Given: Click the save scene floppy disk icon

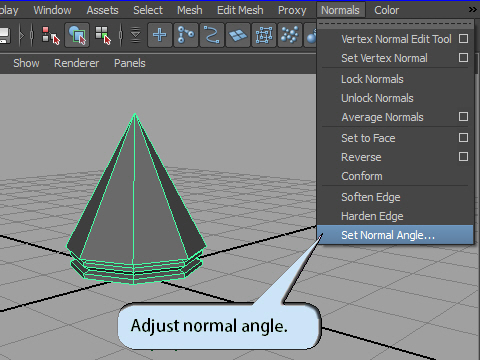Looking at the screenshot, I should [4, 35].
